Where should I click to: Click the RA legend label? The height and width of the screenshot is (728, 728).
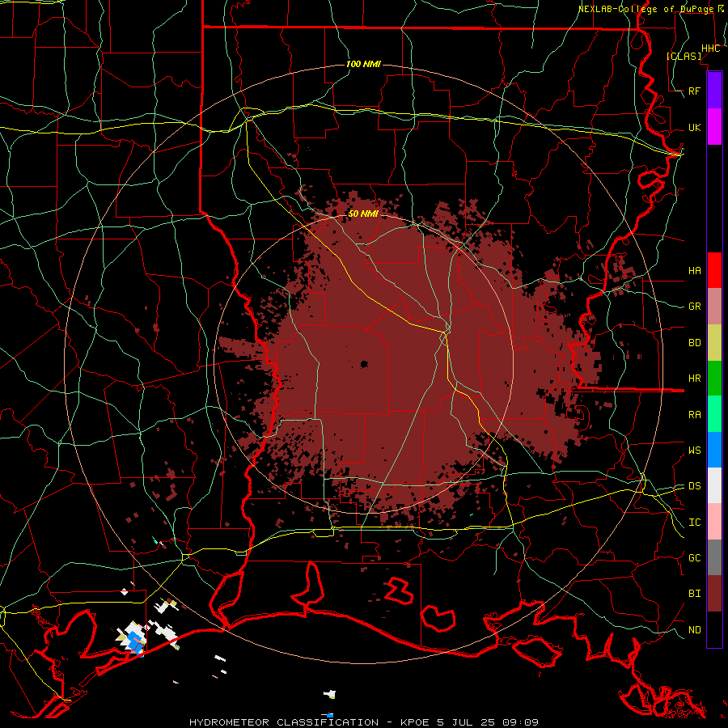tap(695, 415)
